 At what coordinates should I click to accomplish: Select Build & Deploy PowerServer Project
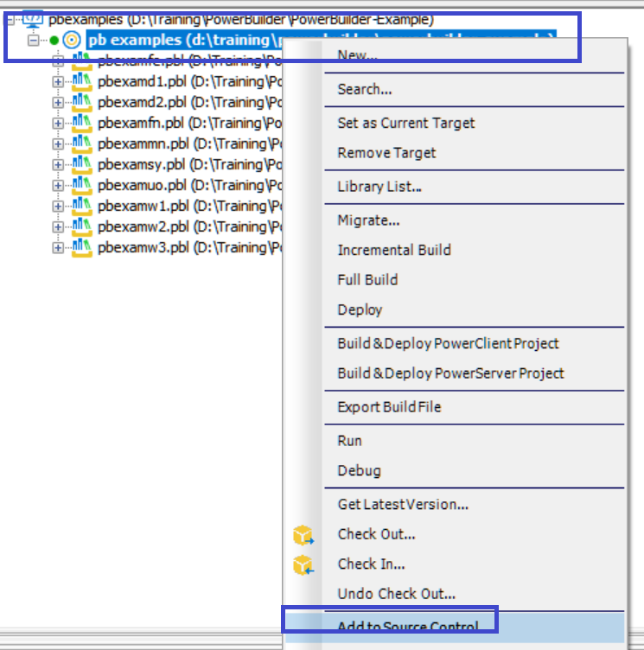pyautogui.click(x=450, y=373)
